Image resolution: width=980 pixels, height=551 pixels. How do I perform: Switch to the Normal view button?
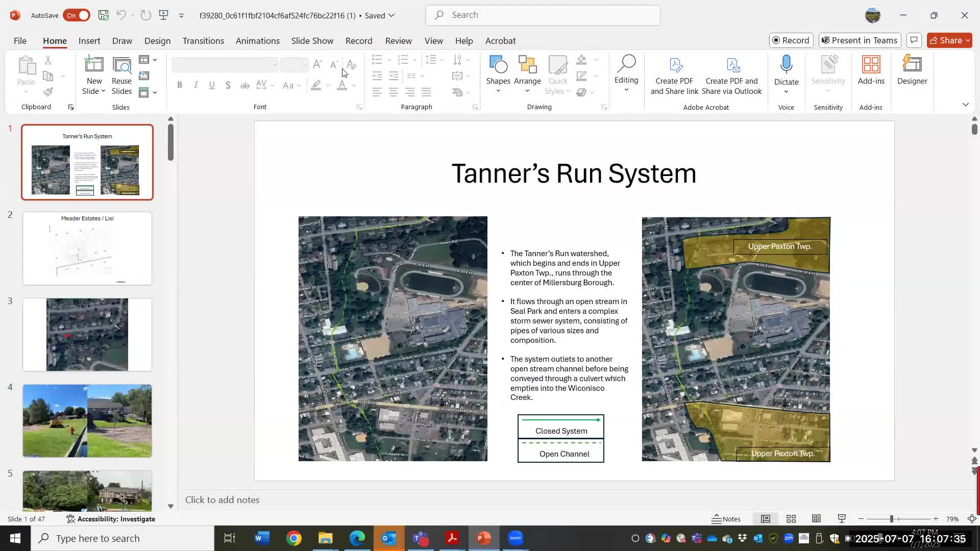[766, 519]
